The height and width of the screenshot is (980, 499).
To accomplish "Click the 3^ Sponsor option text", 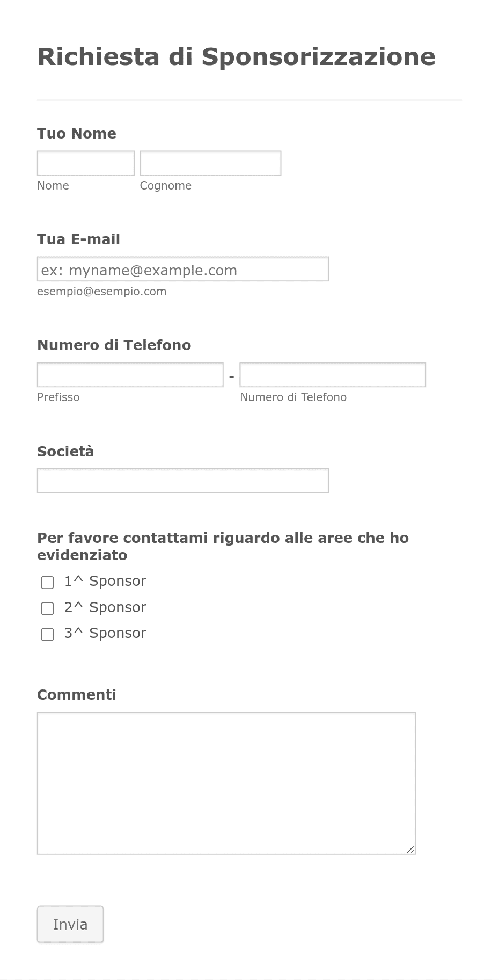I will [x=105, y=634].
